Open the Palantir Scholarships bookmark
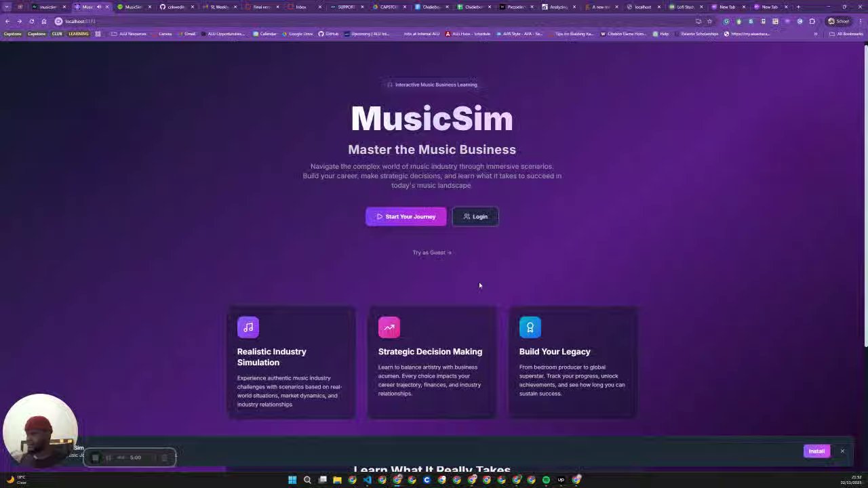868x488 pixels. pyautogui.click(x=696, y=34)
